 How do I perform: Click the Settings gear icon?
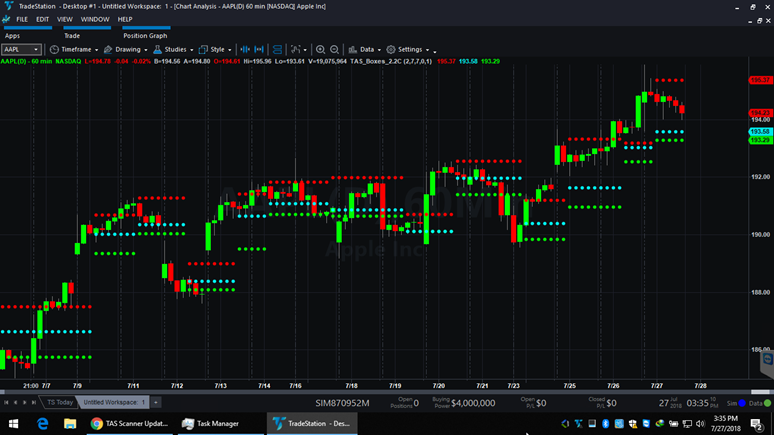pyautogui.click(x=391, y=49)
